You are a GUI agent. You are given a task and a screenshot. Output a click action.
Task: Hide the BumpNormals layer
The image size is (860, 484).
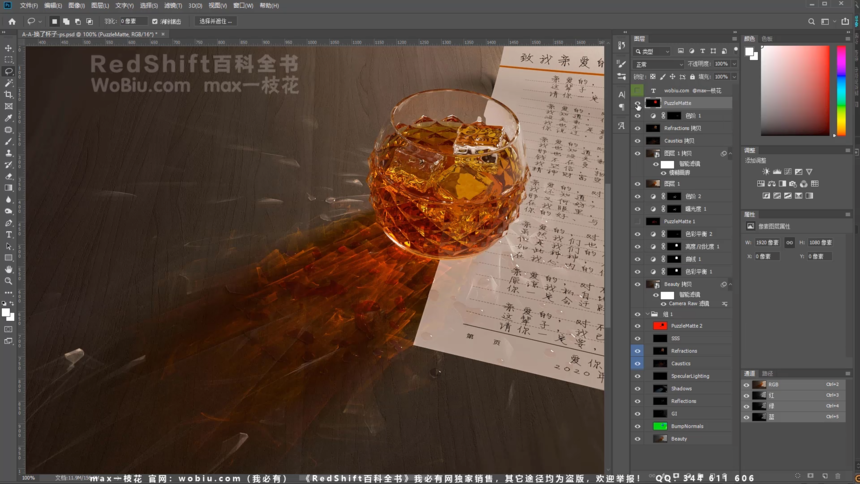[637, 426]
